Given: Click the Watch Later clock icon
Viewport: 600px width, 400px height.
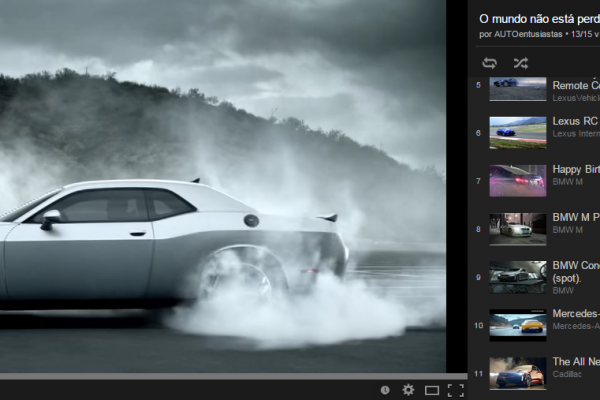Looking at the screenshot, I should [x=385, y=389].
